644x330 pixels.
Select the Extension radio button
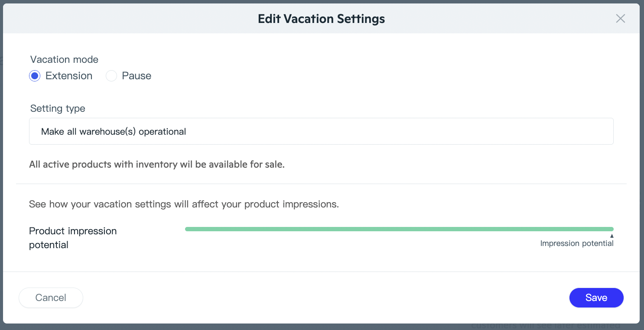(x=35, y=76)
